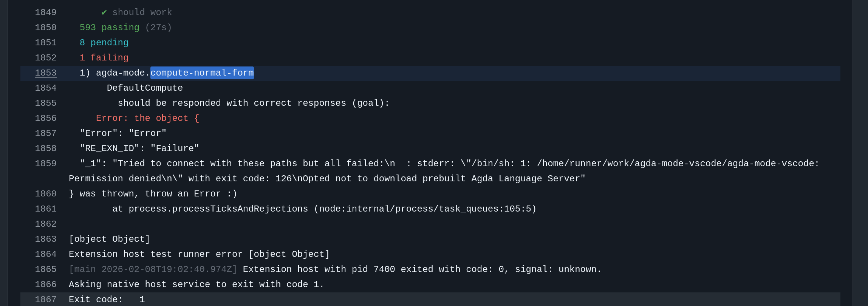This screenshot has width=868, height=306.
Task: Click the green checkmark beside should work
Action: click(104, 12)
